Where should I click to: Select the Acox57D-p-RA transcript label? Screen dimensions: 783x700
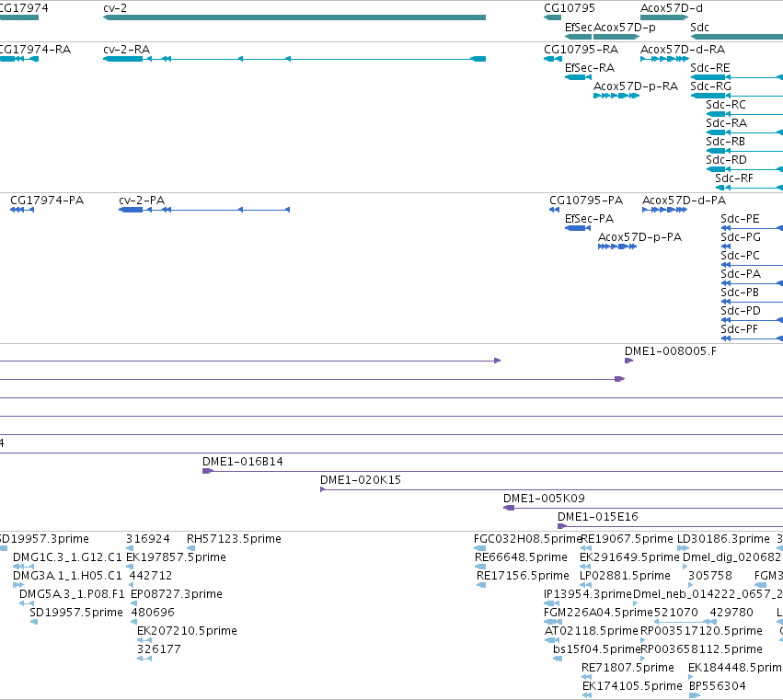pos(636,86)
